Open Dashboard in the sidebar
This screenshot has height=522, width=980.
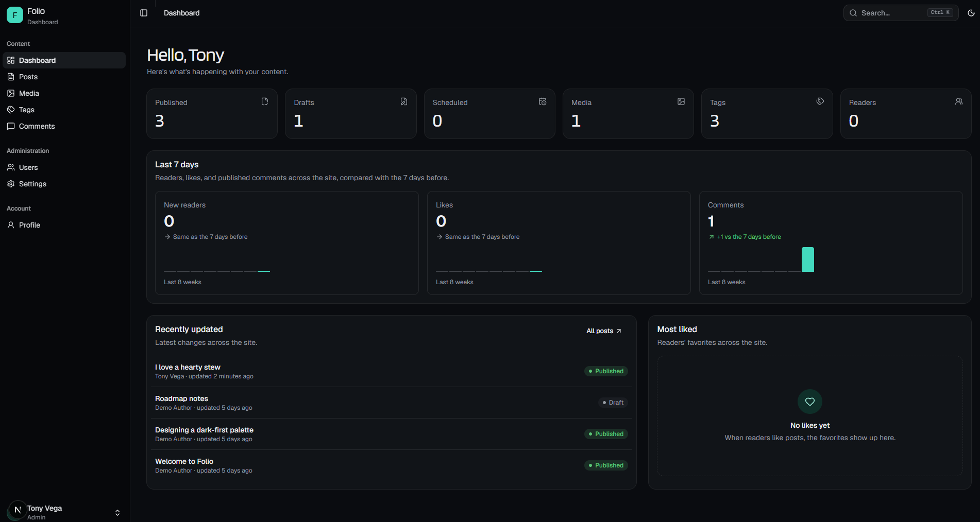pyautogui.click(x=64, y=60)
